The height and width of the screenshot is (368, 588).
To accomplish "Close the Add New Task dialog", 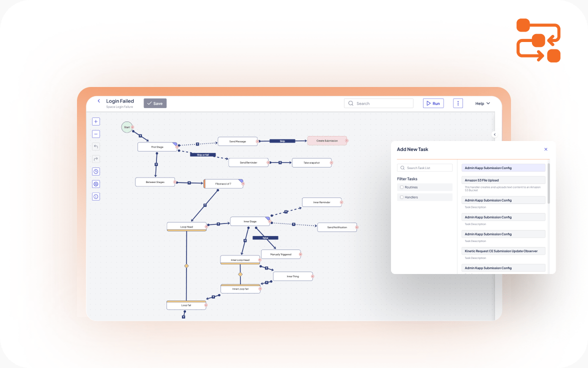I will coord(545,149).
